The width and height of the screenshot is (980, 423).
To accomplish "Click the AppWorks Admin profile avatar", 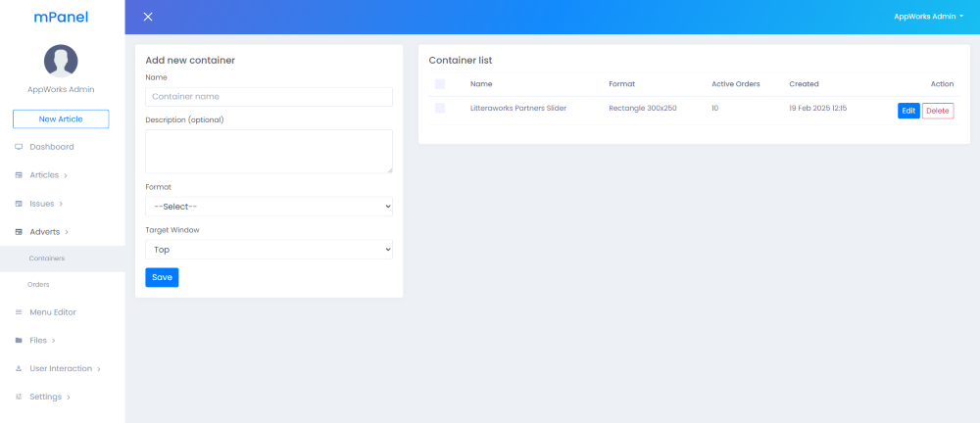I will point(61,61).
